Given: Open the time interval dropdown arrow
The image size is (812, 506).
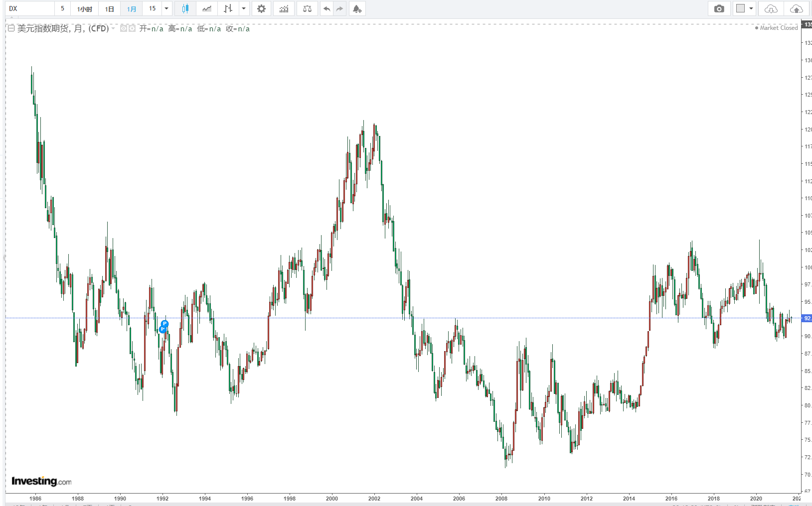Looking at the screenshot, I should click(x=166, y=8).
